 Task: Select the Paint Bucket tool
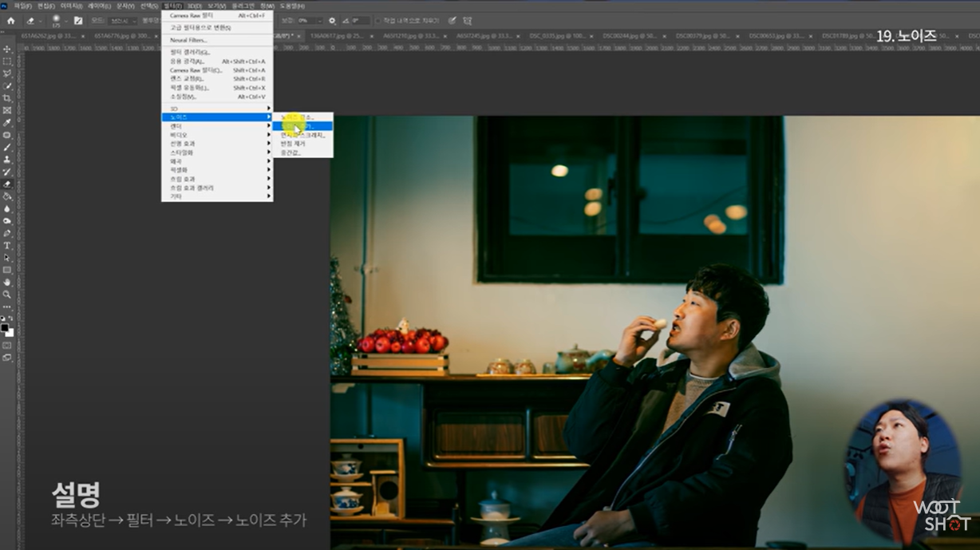pyautogui.click(x=7, y=196)
